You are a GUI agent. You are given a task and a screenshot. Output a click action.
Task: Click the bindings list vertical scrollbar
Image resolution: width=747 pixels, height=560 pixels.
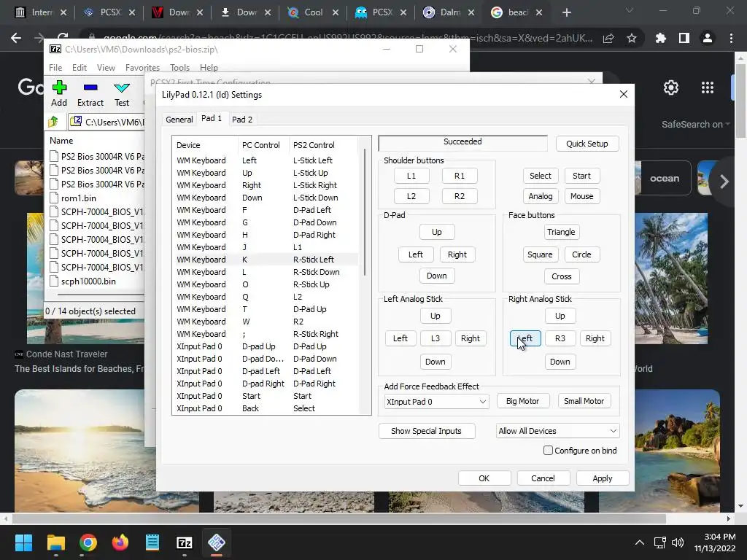(365, 212)
